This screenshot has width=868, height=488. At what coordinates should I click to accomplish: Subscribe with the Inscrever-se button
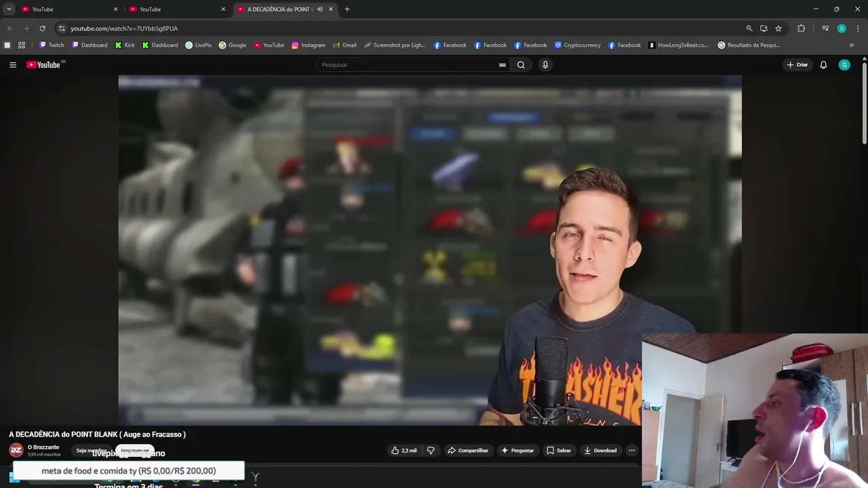point(135,451)
